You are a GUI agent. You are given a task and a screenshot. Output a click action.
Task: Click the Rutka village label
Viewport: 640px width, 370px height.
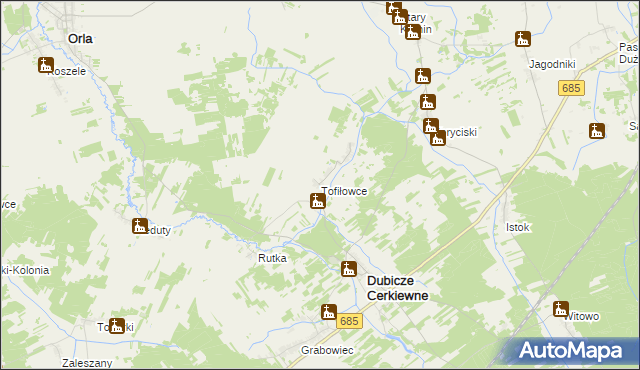[x=272, y=258]
